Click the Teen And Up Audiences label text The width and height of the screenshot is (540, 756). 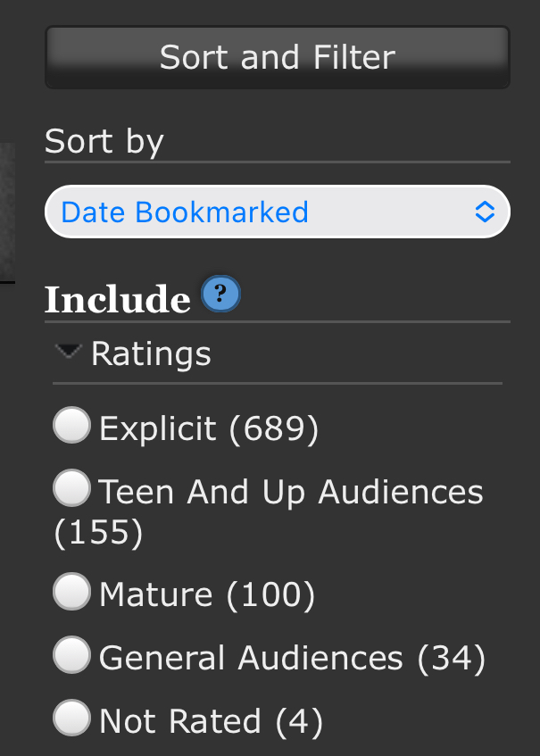[x=291, y=492]
